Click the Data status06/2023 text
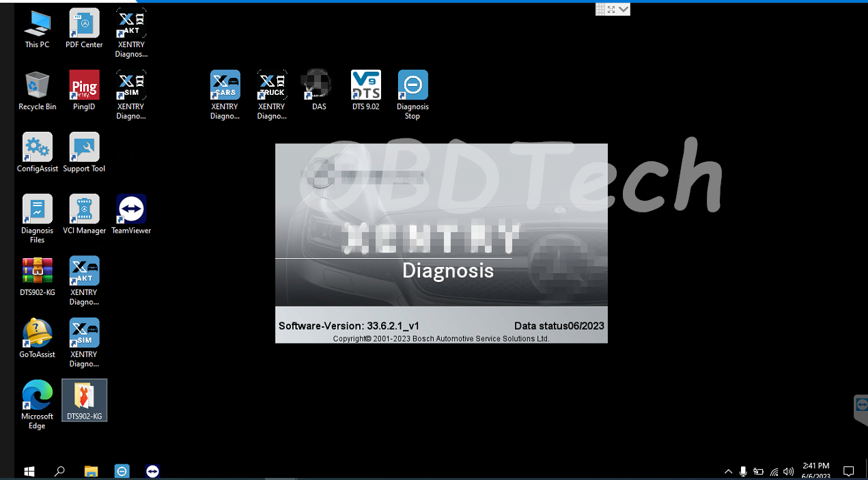 559,326
